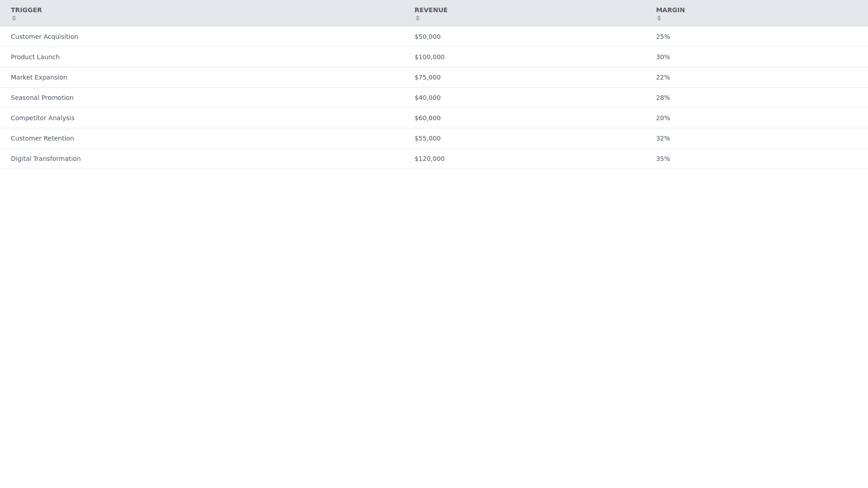Click the Margin column sort icon
Screen dimensions: 868x488
point(659,19)
